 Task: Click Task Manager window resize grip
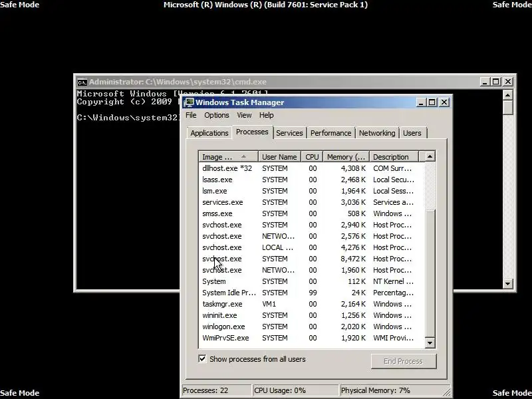coord(447,392)
